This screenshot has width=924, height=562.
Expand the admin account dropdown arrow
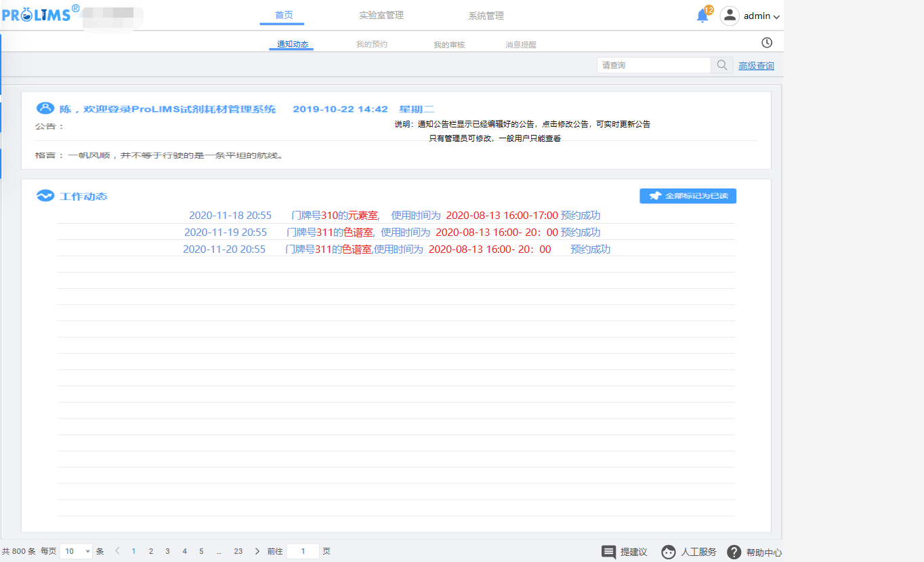[777, 17]
